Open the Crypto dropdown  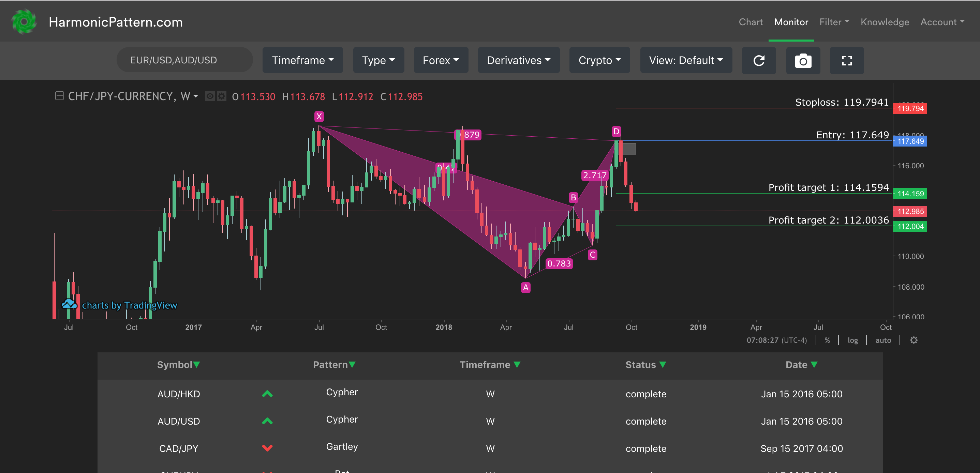pos(599,60)
